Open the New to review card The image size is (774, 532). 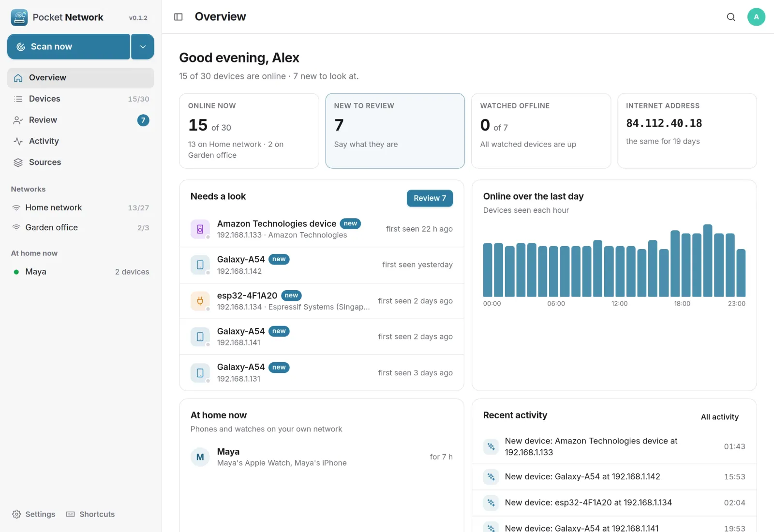click(x=395, y=131)
